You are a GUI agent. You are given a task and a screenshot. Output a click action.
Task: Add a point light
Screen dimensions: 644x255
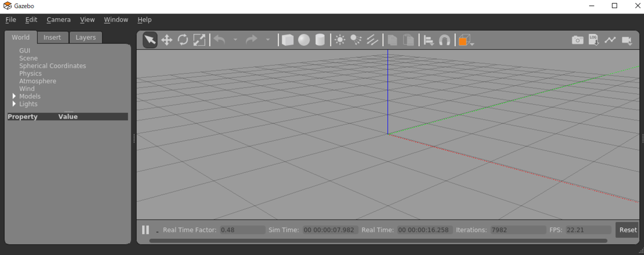[340, 40]
